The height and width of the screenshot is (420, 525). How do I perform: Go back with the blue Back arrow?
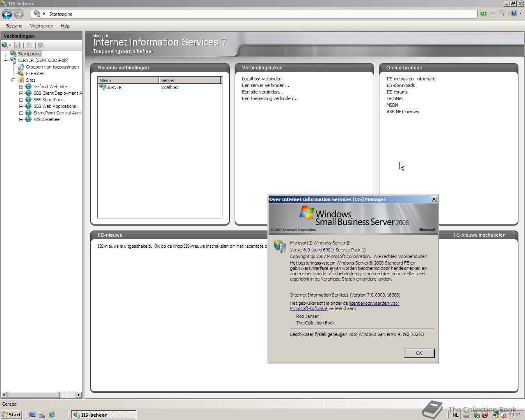7,14
